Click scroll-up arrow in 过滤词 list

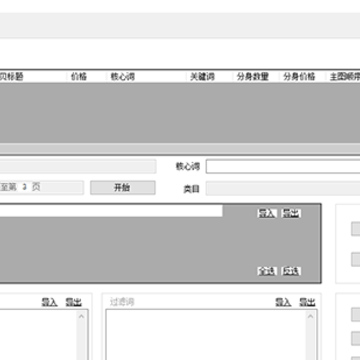pos(310,316)
